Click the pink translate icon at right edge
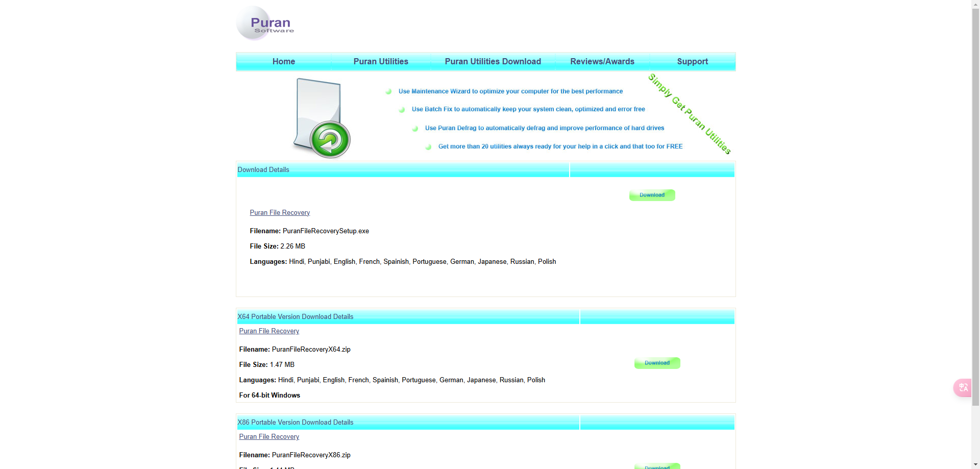 point(963,388)
